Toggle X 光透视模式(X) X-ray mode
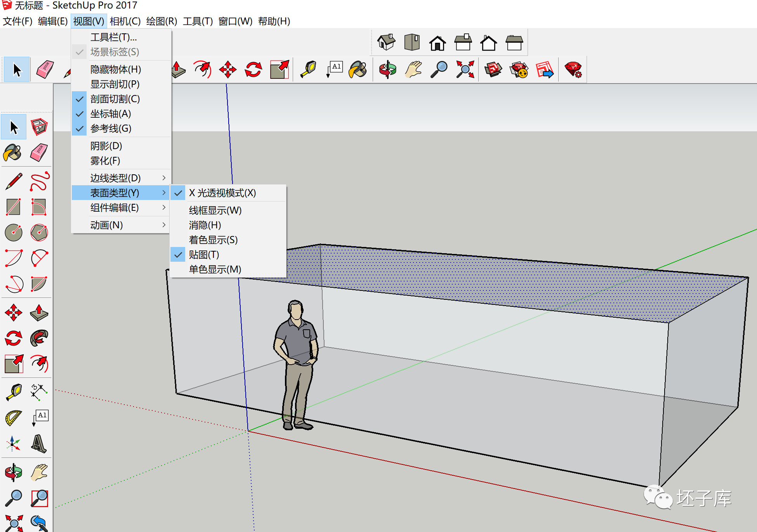Image resolution: width=757 pixels, height=532 pixels. (x=228, y=193)
